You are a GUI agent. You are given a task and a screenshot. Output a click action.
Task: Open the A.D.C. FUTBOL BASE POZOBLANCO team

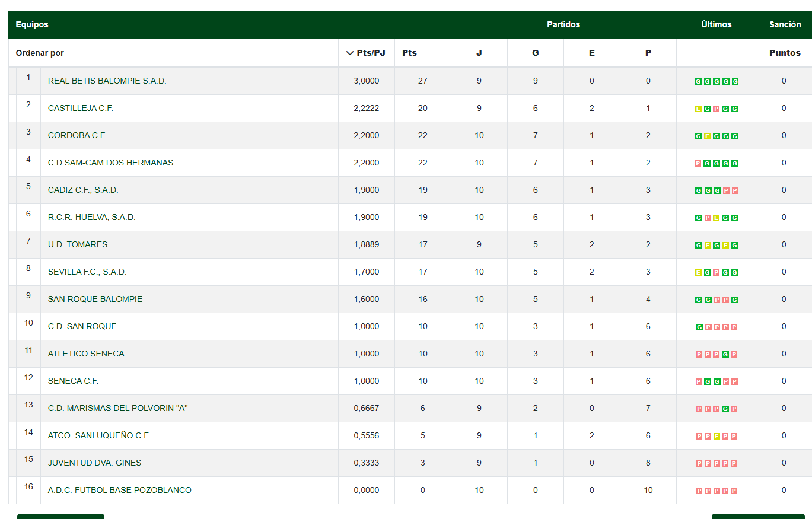pyautogui.click(x=120, y=490)
